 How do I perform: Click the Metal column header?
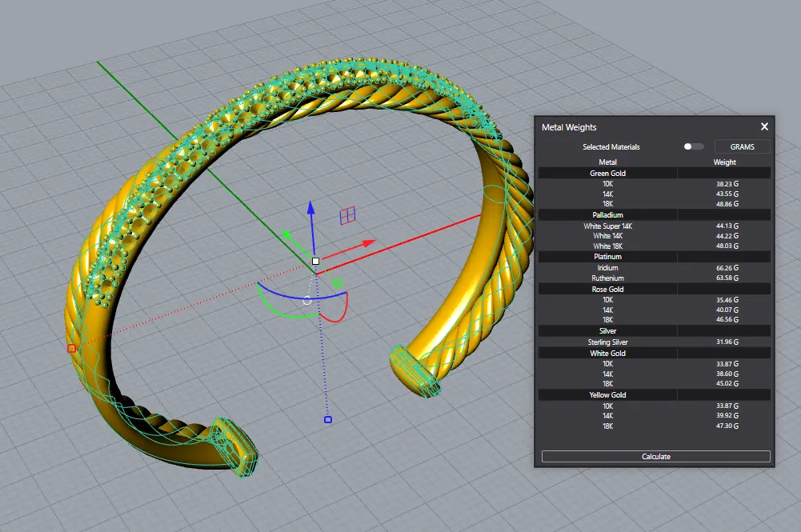pyautogui.click(x=607, y=162)
